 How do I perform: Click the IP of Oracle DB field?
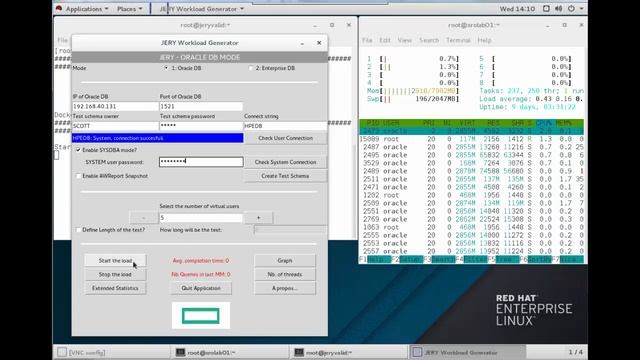pos(115,106)
